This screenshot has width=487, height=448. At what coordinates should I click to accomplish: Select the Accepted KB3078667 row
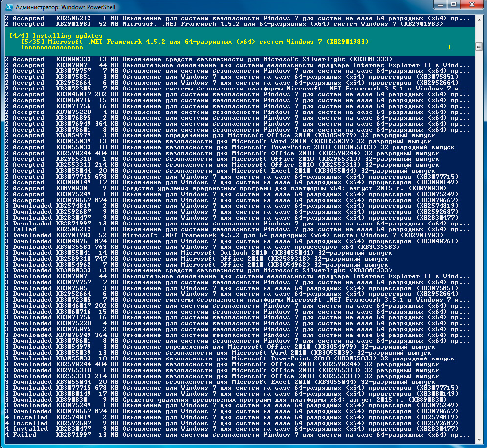(232, 200)
